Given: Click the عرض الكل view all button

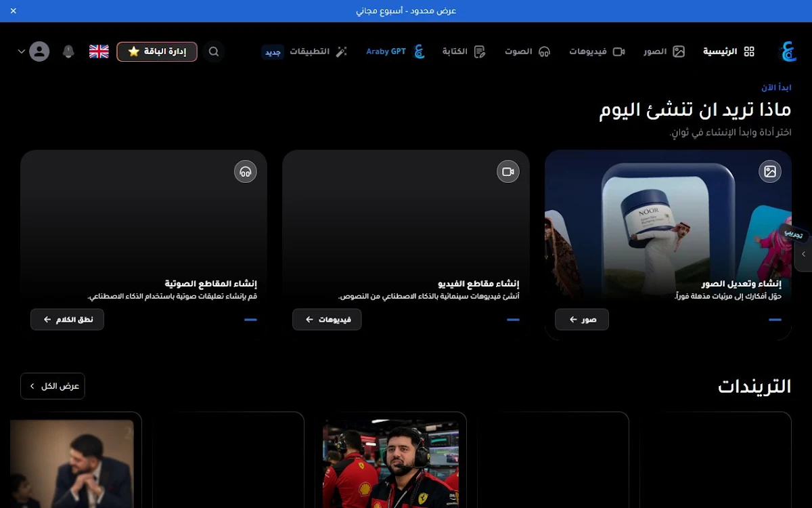Looking at the screenshot, I should [53, 386].
